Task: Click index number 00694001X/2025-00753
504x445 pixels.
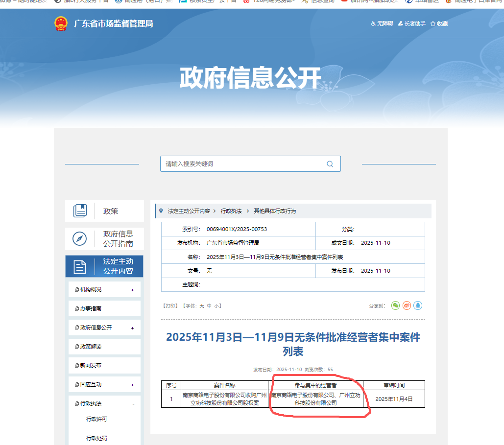Action: click(237, 229)
